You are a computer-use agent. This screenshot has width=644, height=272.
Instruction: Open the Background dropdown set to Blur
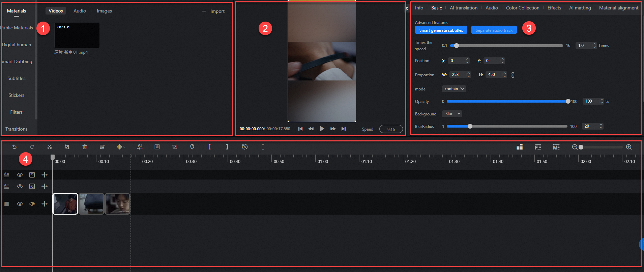[452, 114]
